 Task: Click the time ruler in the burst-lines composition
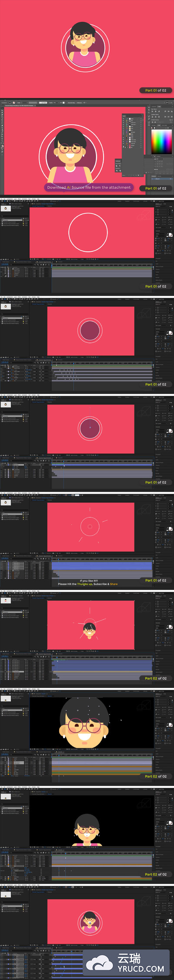pos(103,559)
